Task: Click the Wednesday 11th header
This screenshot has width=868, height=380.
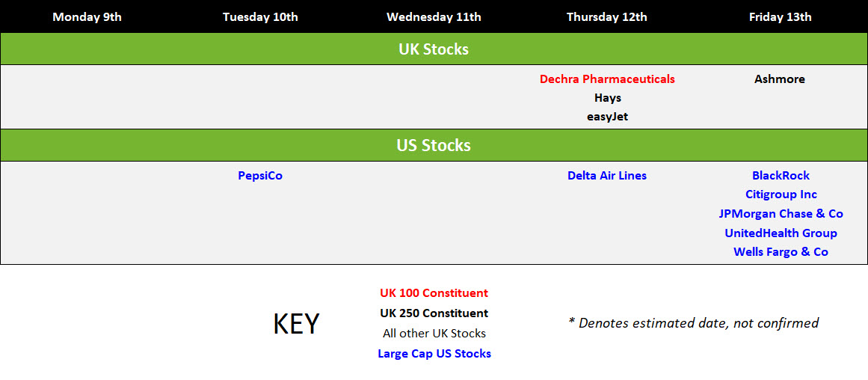Action: [x=434, y=17]
